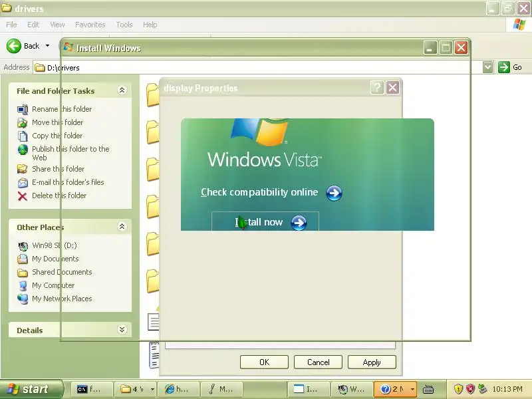532x399 pixels.
Task: Click the yellow security shield tray icon
Action: [x=458, y=389]
